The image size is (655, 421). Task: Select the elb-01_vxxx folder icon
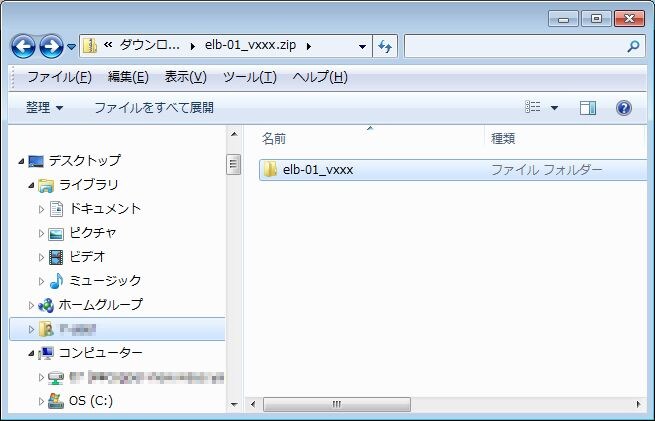pos(269,170)
